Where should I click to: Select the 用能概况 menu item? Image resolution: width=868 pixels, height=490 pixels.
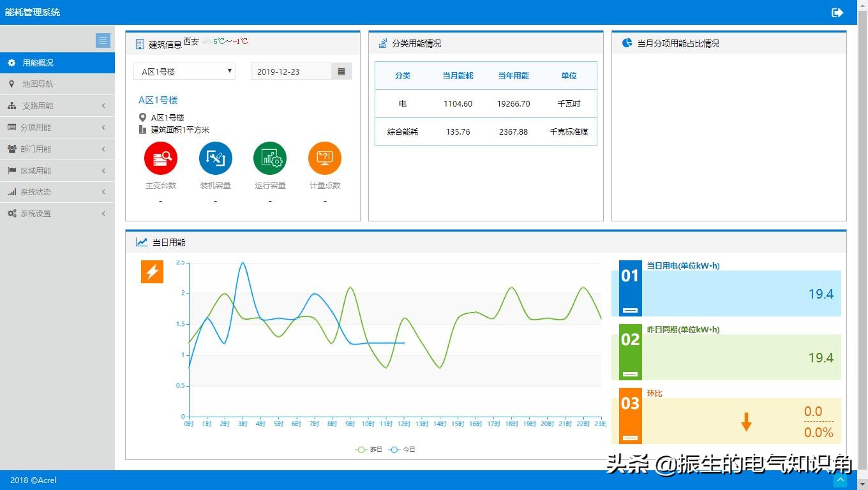point(57,62)
